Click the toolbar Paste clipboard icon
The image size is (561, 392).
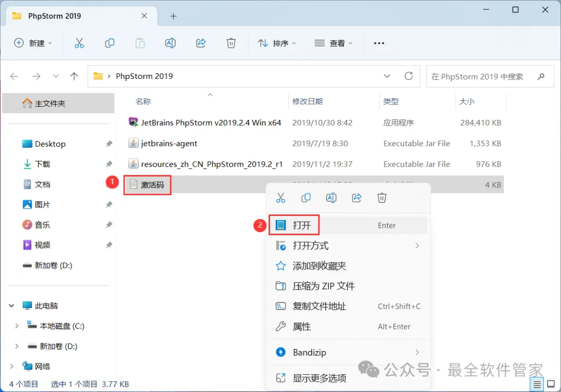[140, 43]
